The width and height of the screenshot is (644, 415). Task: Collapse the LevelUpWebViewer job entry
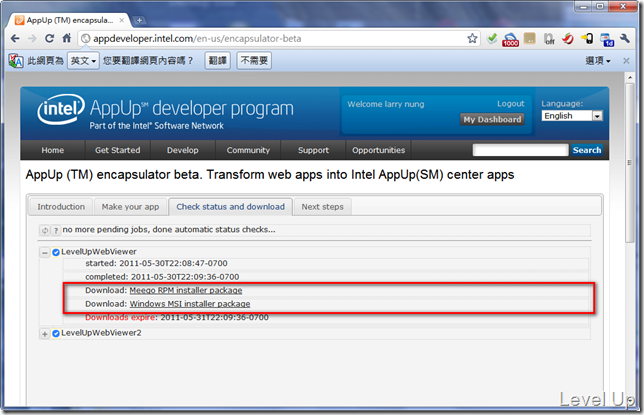(x=45, y=252)
